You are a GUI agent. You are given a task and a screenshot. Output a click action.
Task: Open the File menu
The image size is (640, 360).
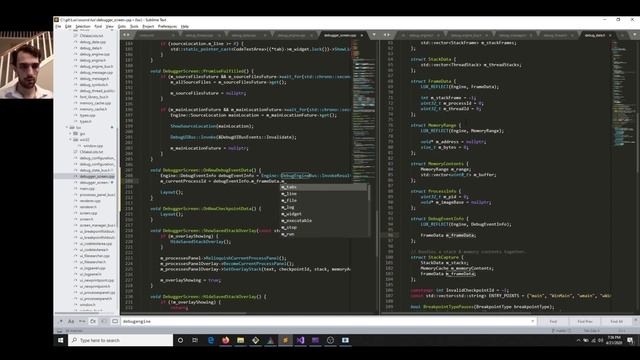pos(58,27)
